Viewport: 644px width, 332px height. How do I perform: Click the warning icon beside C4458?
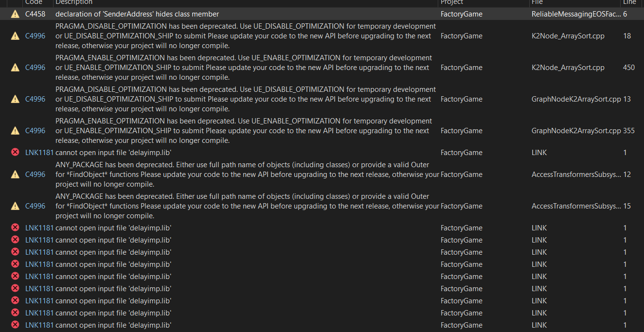[15, 14]
